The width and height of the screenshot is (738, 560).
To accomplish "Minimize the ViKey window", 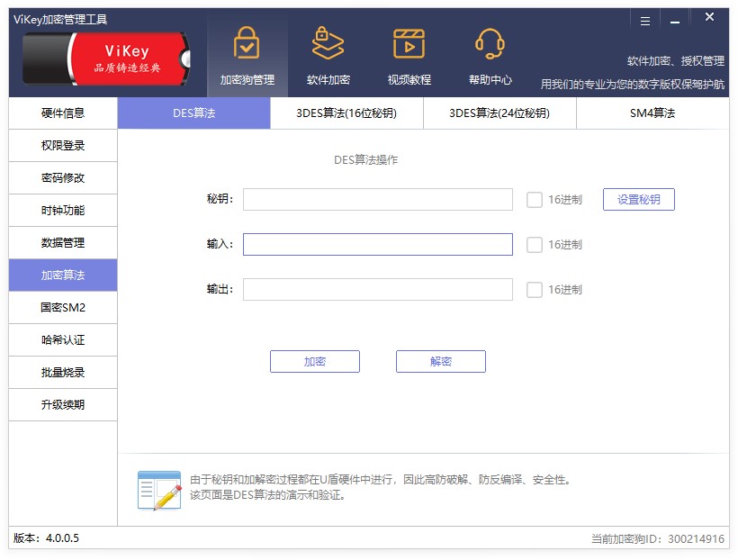I will tap(675, 22).
